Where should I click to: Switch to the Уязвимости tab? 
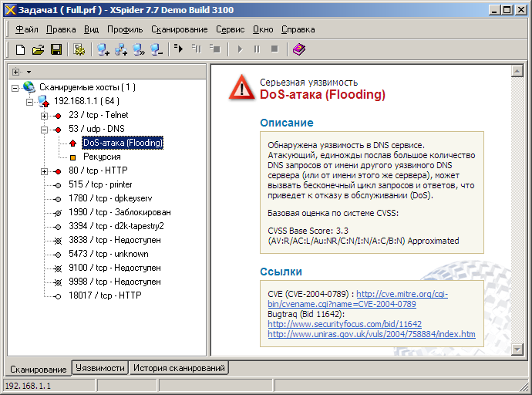tap(100, 368)
